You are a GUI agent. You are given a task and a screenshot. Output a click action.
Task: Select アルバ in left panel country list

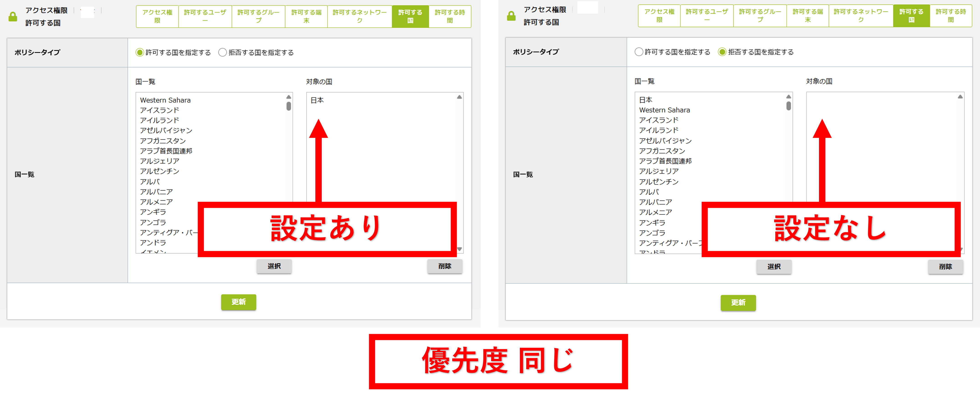(x=150, y=182)
